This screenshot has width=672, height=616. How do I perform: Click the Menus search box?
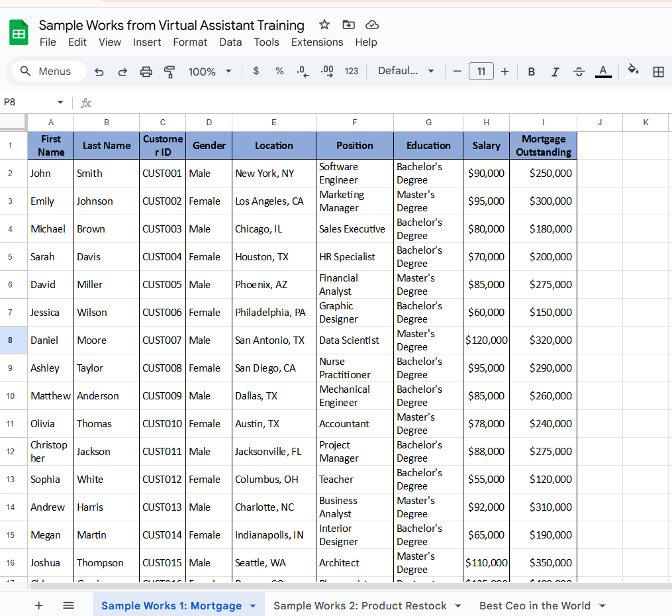pyautogui.click(x=49, y=71)
